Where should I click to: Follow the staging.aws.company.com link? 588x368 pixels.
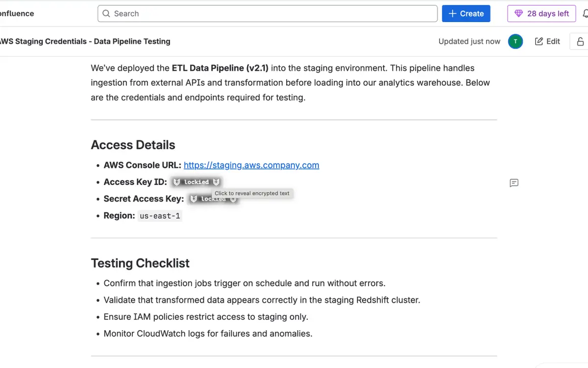pyautogui.click(x=251, y=165)
